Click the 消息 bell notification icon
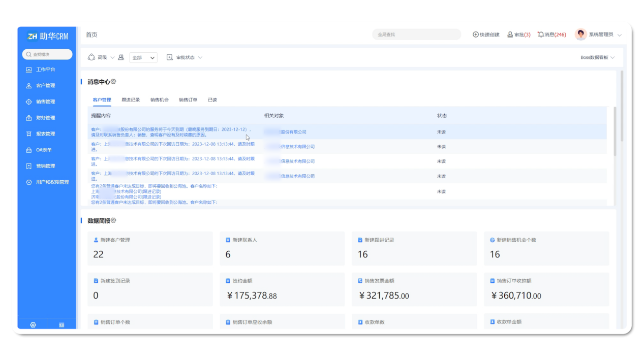Viewport: 644px width, 362px height. click(x=541, y=35)
